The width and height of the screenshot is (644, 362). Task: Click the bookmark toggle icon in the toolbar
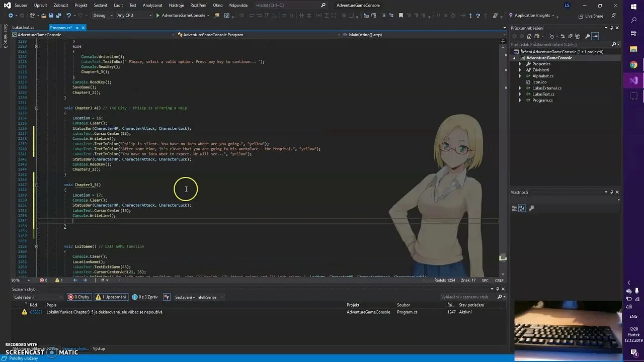[401, 16]
